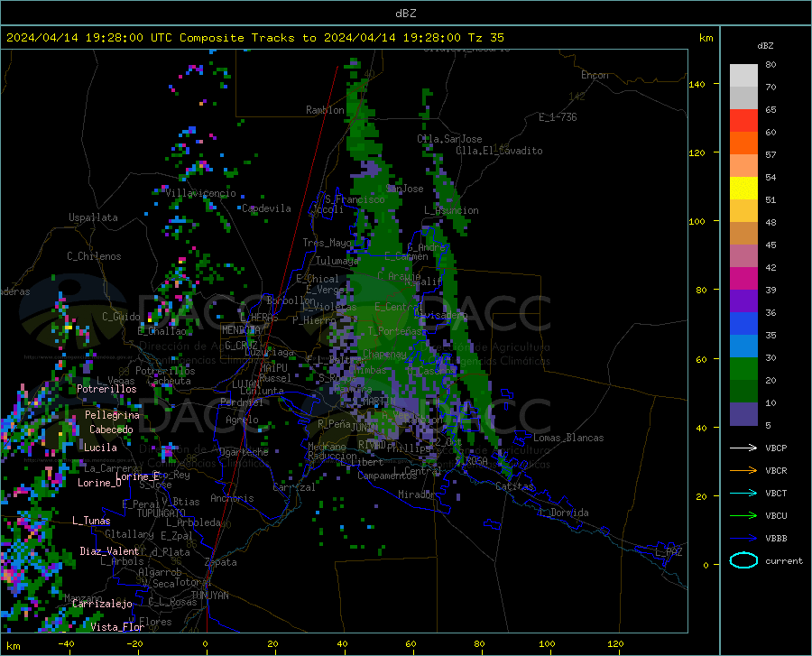
Task: Click the 'Vista_Flor' label on map
Action: point(117,627)
